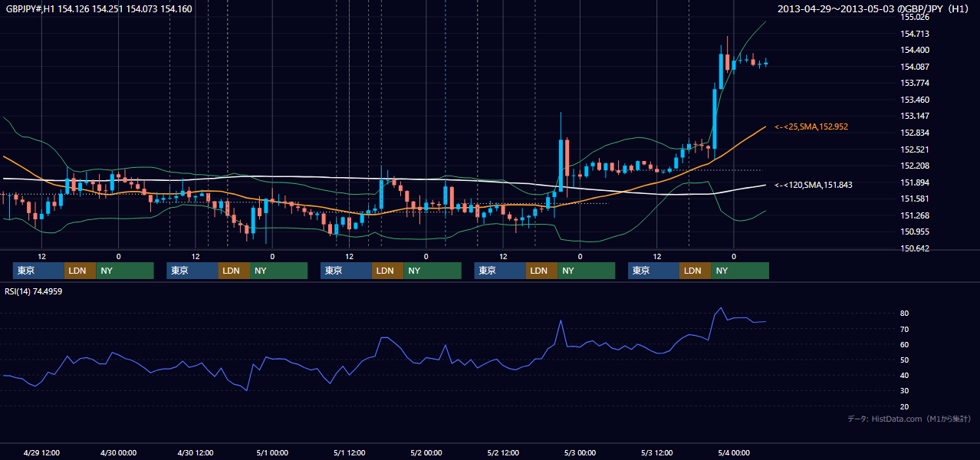Screen dimensions: 980x460
Task: Click RSI axis level 30
Action: coord(905,391)
